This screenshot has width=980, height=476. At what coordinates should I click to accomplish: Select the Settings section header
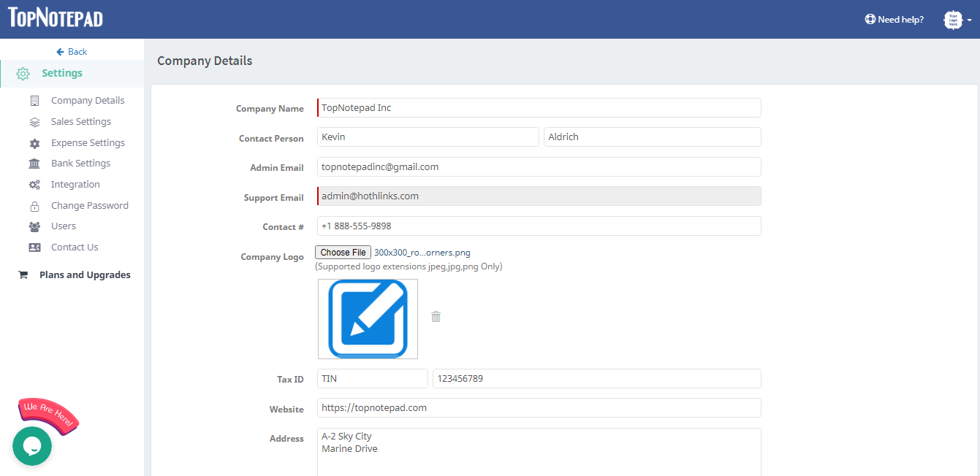[x=62, y=73]
